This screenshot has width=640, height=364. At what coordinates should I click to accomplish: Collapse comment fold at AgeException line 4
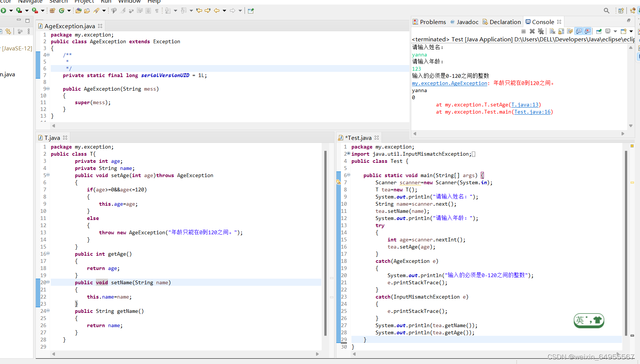(x=48, y=55)
